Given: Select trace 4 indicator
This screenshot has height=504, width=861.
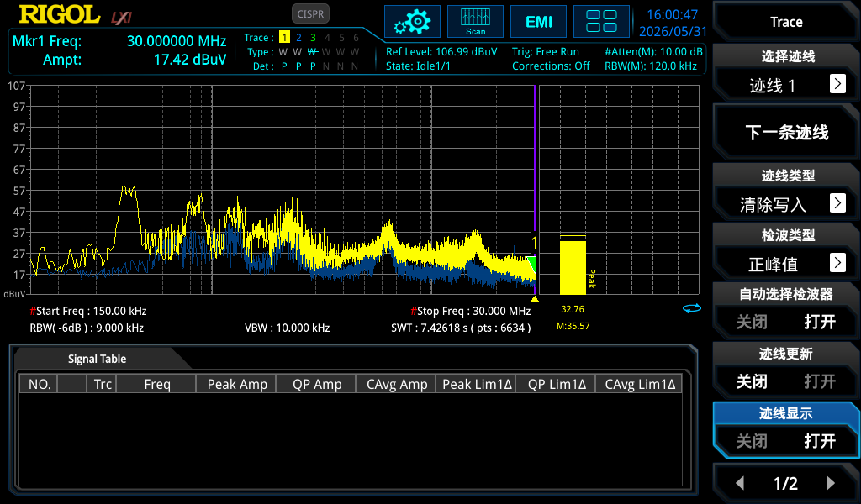Looking at the screenshot, I should click(327, 37).
